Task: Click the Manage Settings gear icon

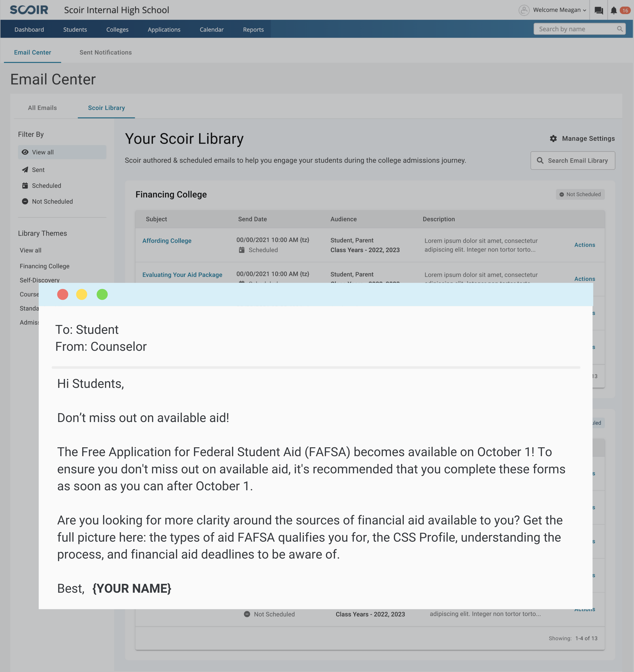Action: coord(553,138)
